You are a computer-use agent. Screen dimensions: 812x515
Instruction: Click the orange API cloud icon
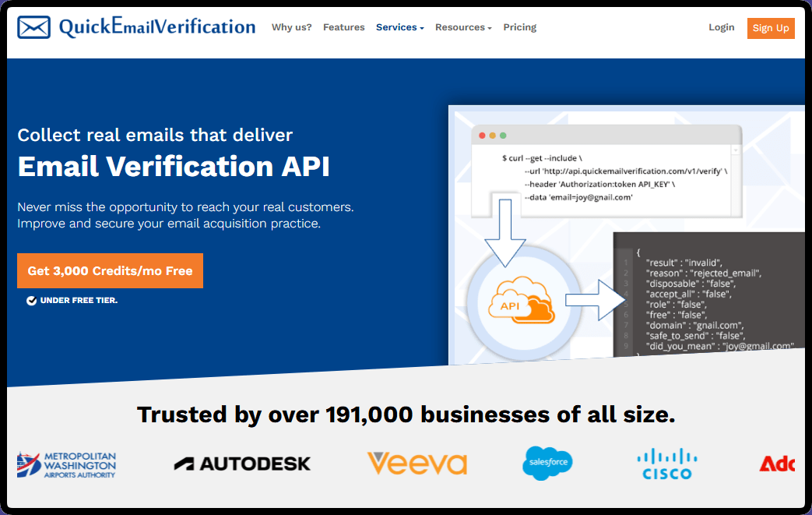coord(521,300)
